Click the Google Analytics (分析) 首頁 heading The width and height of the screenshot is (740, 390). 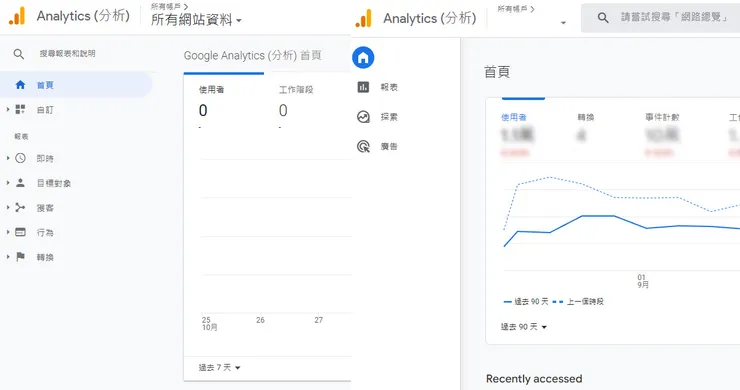tap(252, 55)
